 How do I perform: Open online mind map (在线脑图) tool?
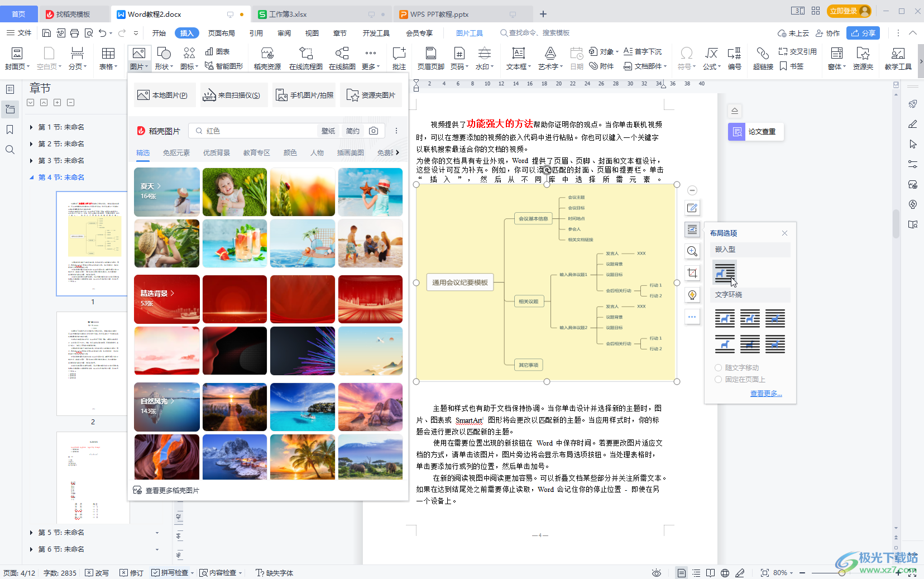(342, 59)
